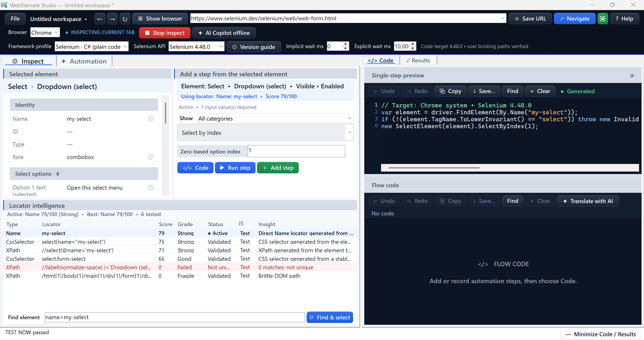Copy the Option 1 text value
Image resolution: width=644 pixels, height=340 pixels.
pos(150,188)
